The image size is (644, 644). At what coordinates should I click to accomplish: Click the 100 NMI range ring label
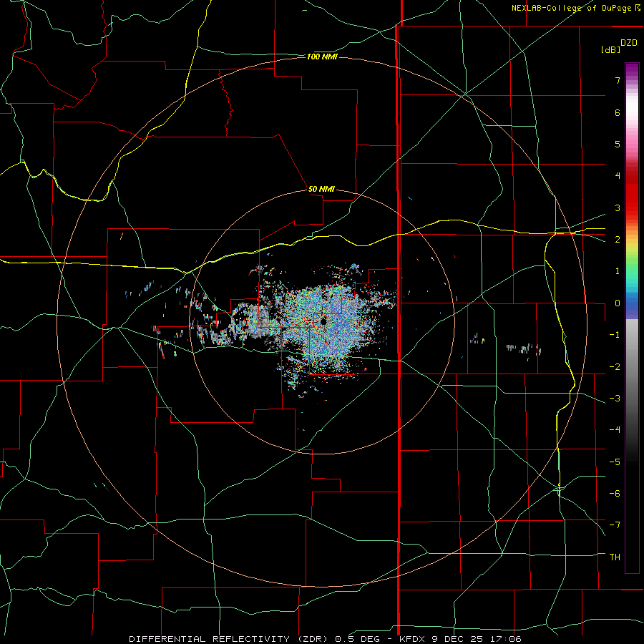tap(321, 57)
